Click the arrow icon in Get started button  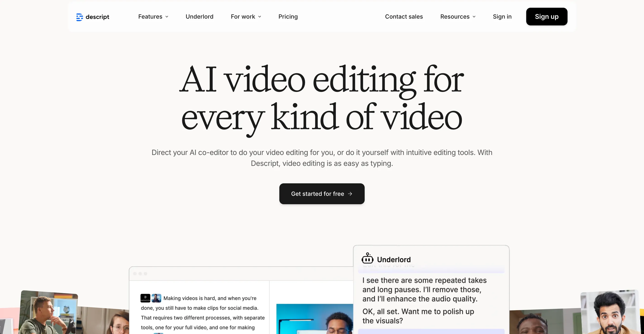[x=350, y=194]
